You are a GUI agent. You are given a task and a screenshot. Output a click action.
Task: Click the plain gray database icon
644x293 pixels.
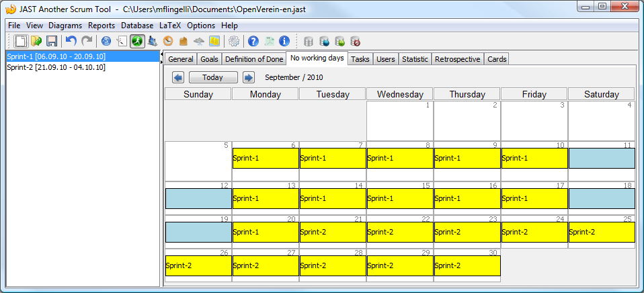(309, 41)
